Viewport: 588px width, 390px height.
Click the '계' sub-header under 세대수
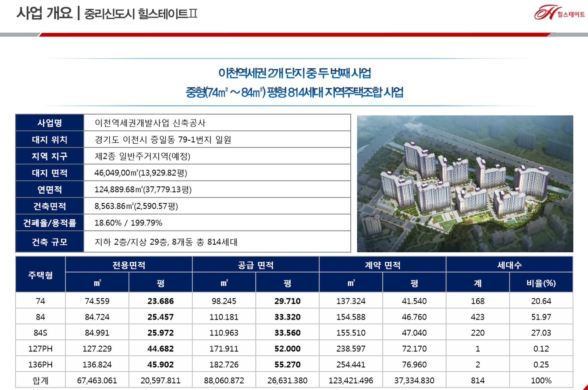point(478,283)
